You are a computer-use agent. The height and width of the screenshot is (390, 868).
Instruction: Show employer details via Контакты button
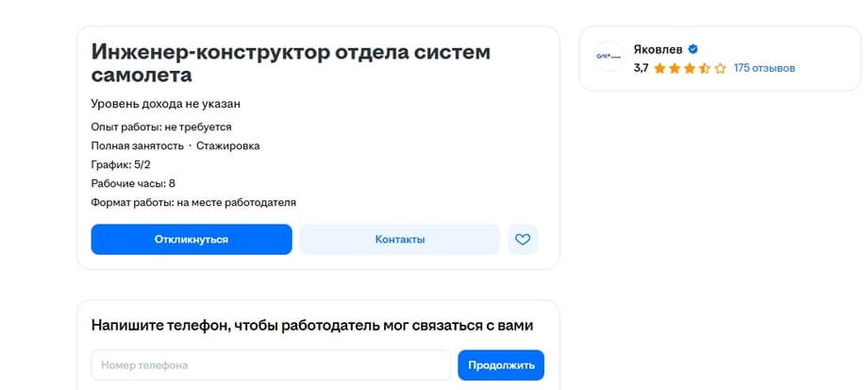point(400,239)
